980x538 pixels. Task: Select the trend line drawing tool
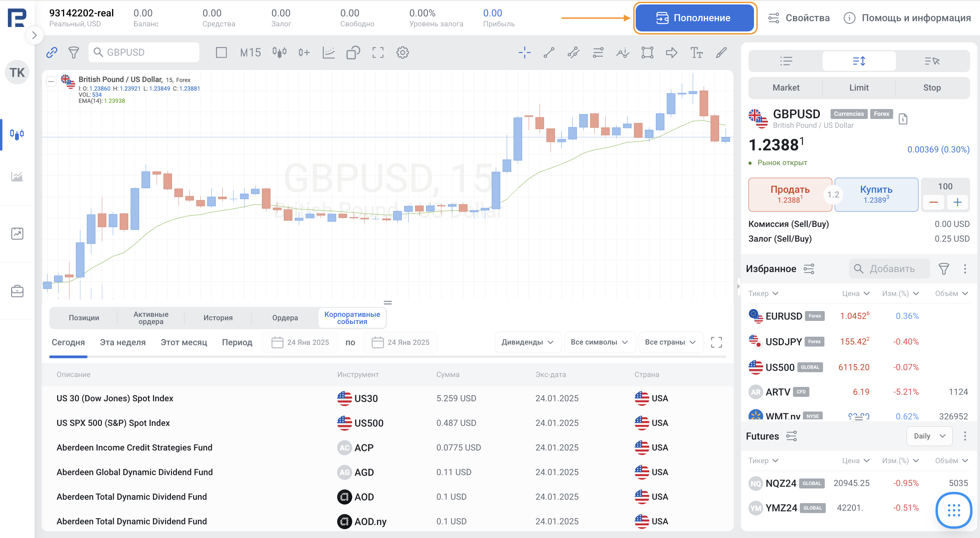coord(548,53)
